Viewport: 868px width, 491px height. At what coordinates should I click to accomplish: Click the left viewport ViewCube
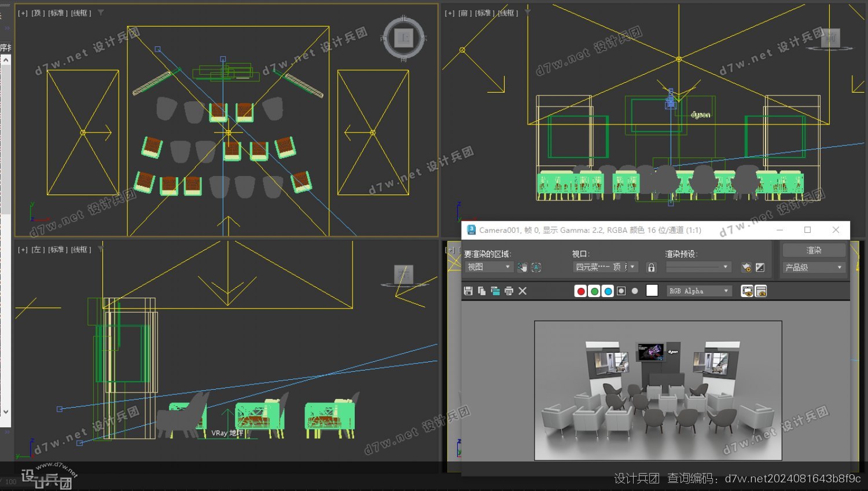(x=403, y=276)
